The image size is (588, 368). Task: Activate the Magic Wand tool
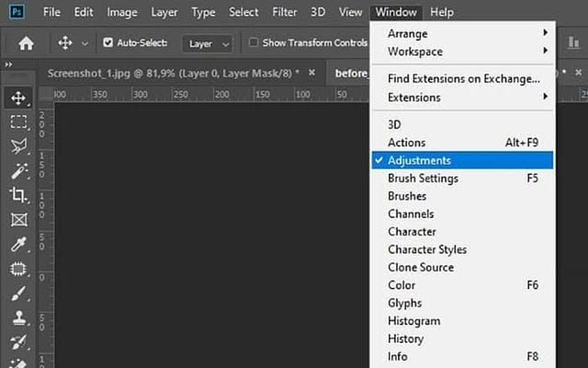[x=18, y=171]
